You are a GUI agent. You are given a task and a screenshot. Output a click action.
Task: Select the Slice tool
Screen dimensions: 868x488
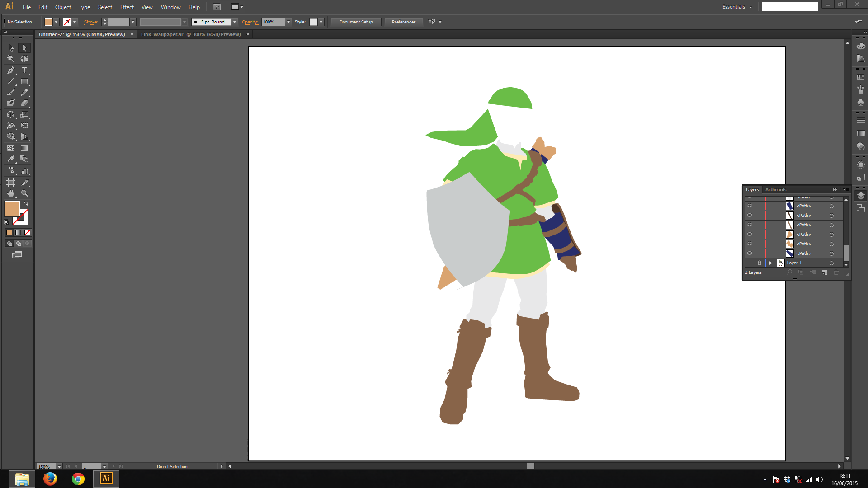[x=24, y=183]
